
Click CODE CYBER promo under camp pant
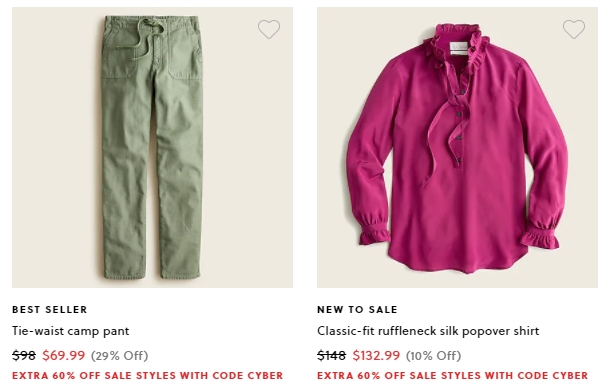[x=147, y=376]
